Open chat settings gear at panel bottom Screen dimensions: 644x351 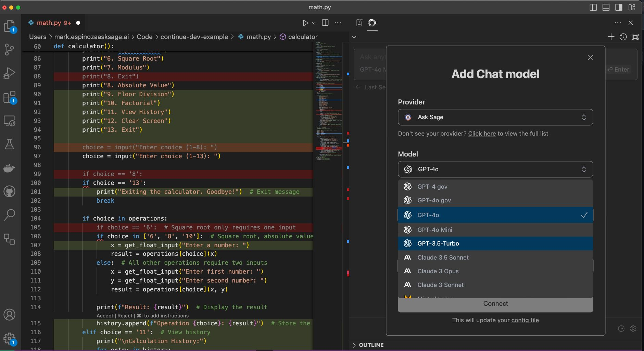[633, 328]
